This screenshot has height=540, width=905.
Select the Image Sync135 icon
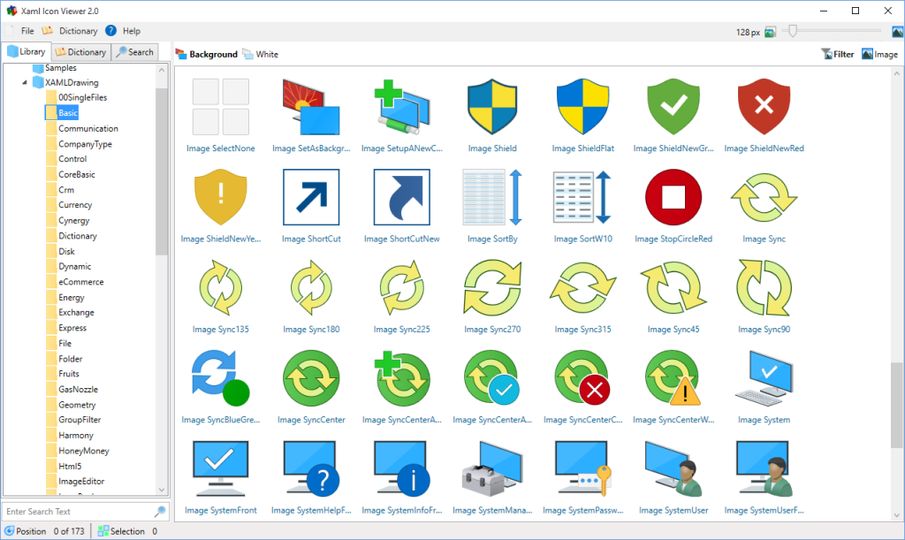click(220, 288)
